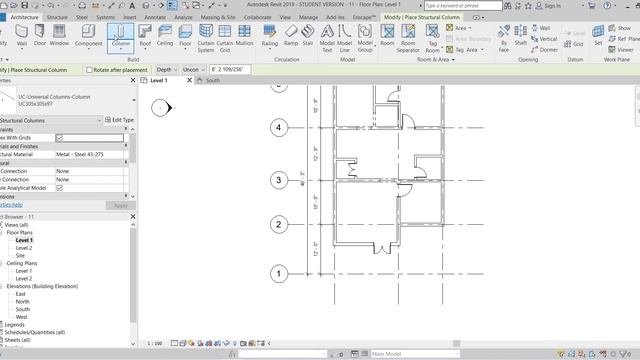This screenshot has height=360, width=640.
Task: Switch to the South view tab
Action: point(212,80)
